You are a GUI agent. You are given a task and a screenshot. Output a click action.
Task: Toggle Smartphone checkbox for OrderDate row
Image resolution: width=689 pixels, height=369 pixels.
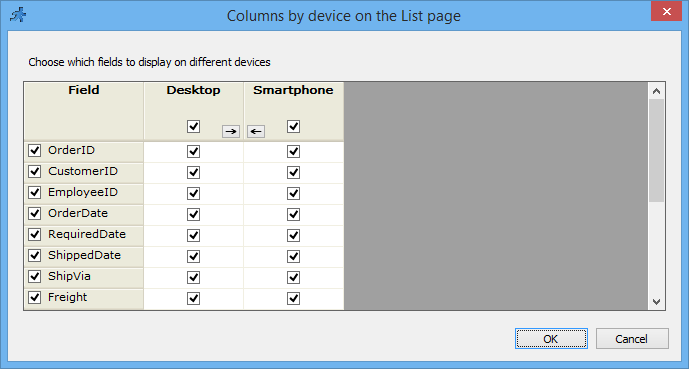294,214
